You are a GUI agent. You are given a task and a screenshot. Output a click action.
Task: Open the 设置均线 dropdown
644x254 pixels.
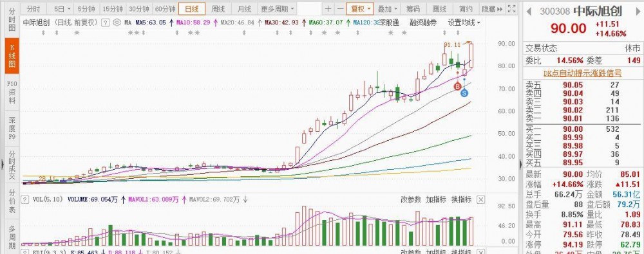(464, 23)
